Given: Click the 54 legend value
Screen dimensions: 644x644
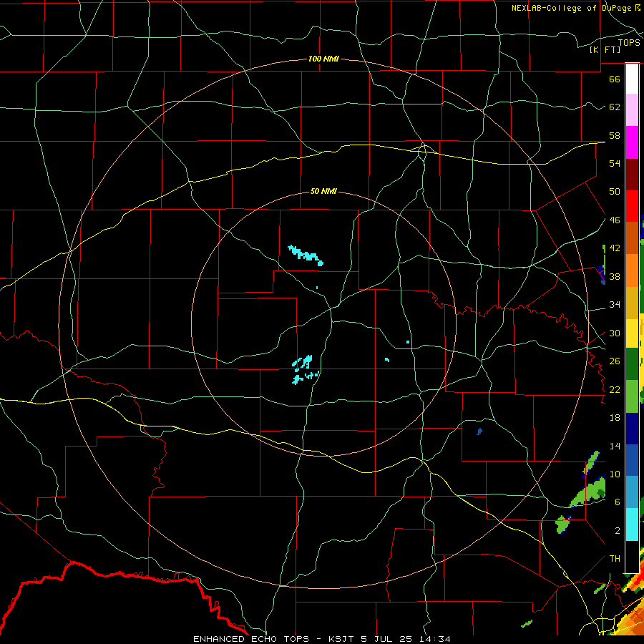Looking at the screenshot, I should tap(615, 163).
